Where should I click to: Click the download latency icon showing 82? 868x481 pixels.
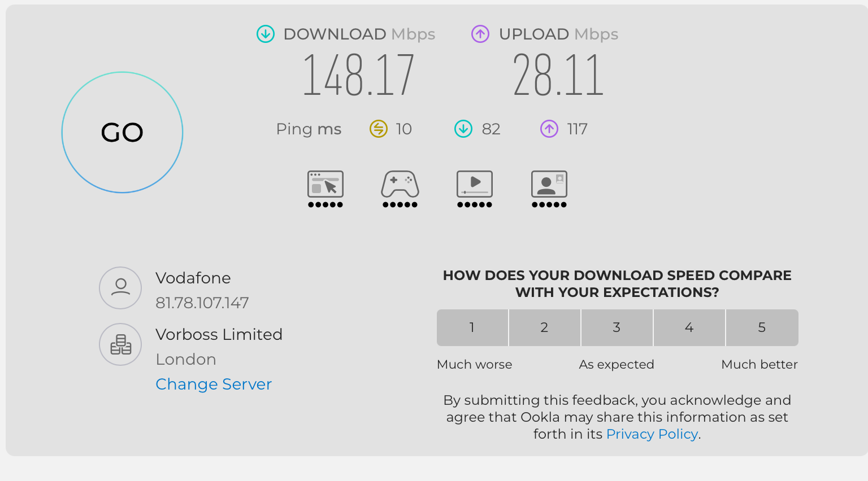[463, 129]
